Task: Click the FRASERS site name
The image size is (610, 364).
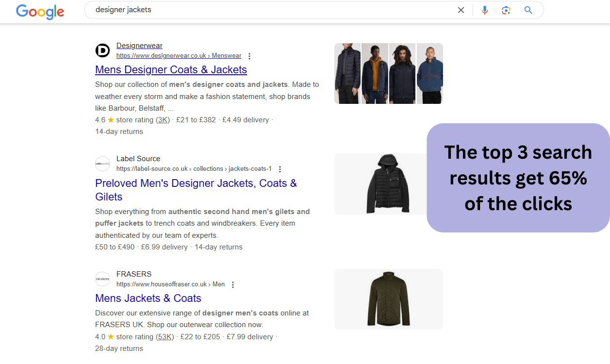Action: (x=134, y=274)
